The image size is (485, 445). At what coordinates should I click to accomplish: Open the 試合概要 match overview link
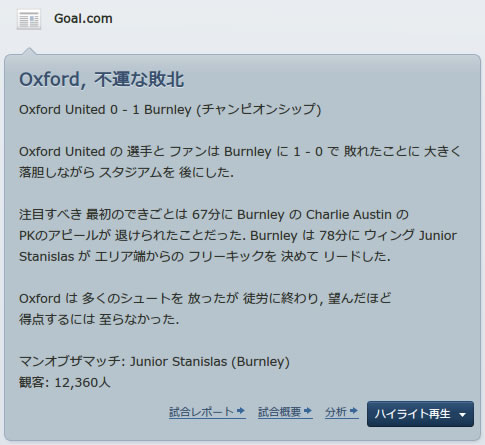point(279,412)
